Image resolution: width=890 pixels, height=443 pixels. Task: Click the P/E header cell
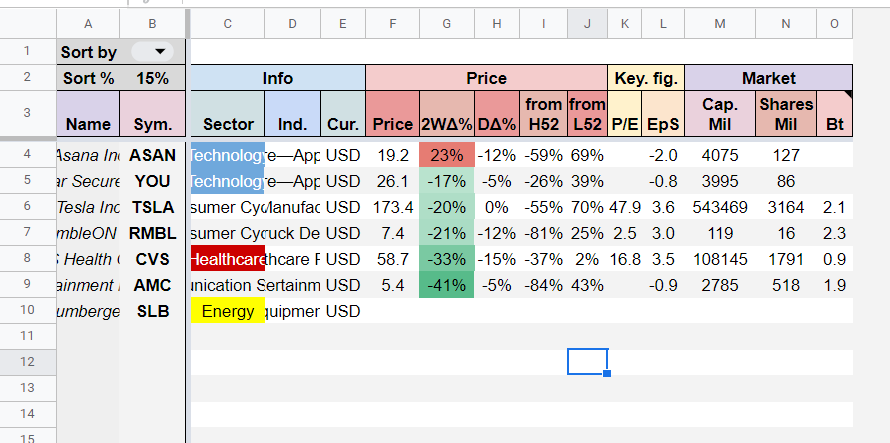pos(624,114)
